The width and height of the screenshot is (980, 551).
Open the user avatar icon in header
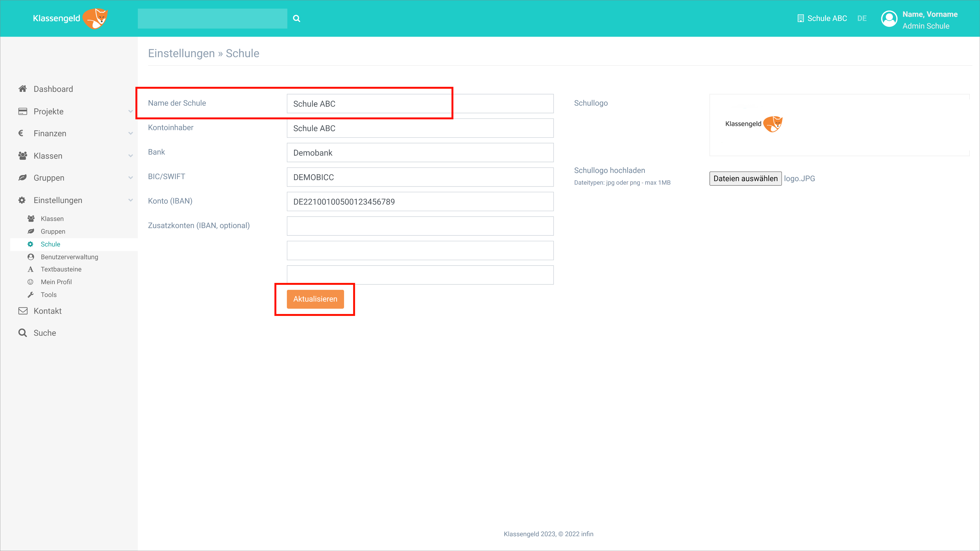889,19
